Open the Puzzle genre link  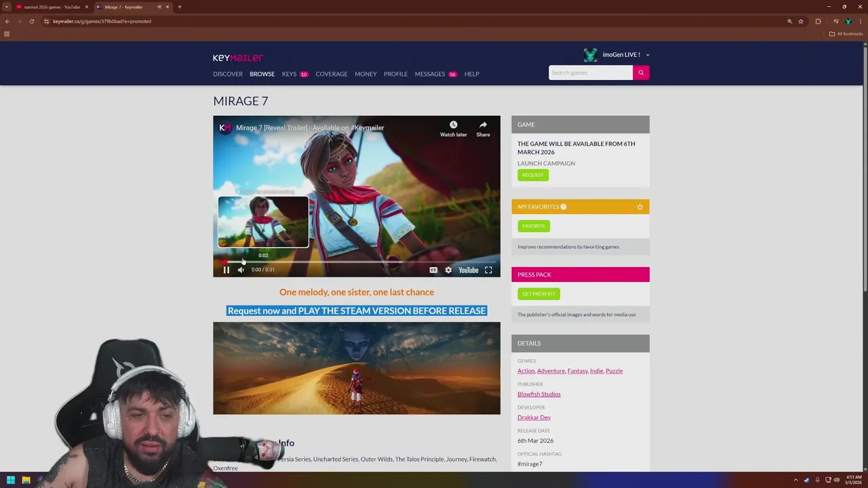[x=614, y=371]
